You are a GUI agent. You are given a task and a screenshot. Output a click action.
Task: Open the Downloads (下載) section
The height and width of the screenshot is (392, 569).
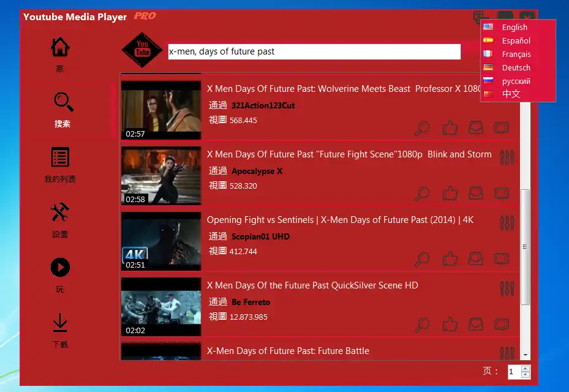click(x=60, y=331)
